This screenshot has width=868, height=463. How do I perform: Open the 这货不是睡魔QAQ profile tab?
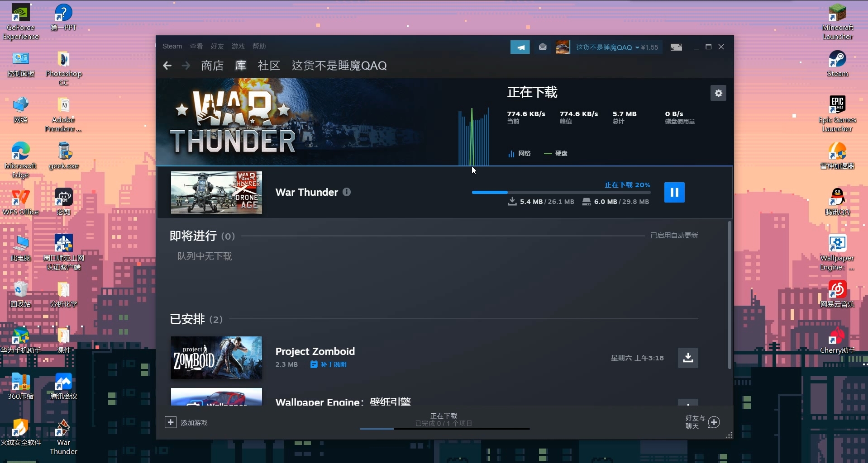click(339, 66)
